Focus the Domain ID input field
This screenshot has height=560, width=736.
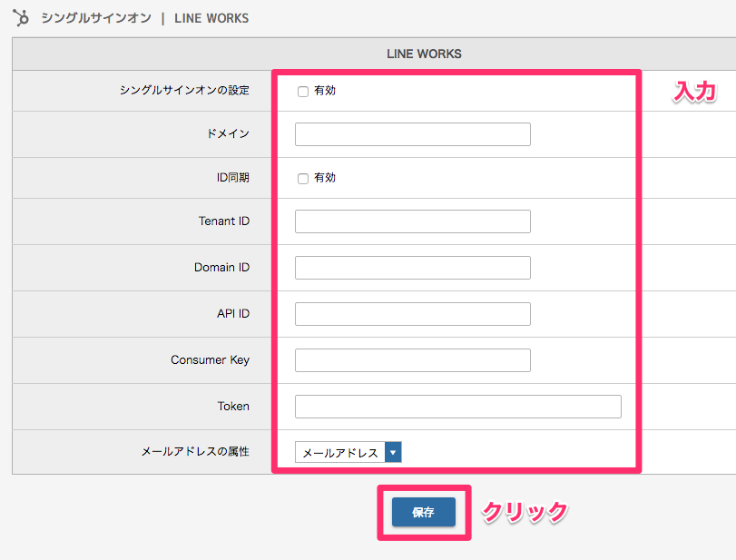point(413,268)
